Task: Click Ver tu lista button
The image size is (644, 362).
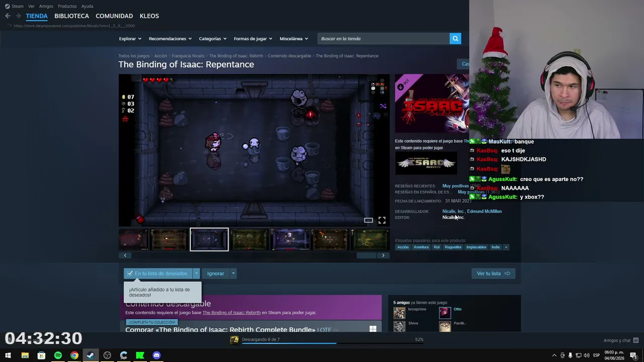Action: (x=493, y=274)
